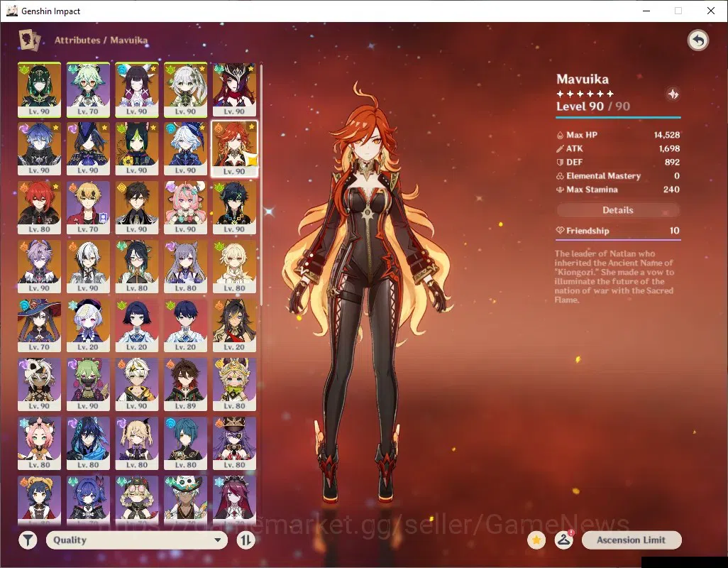Select Arlecchino's character card
The height and width of the screenshot is (568, 728).
[x=88, y=266]
